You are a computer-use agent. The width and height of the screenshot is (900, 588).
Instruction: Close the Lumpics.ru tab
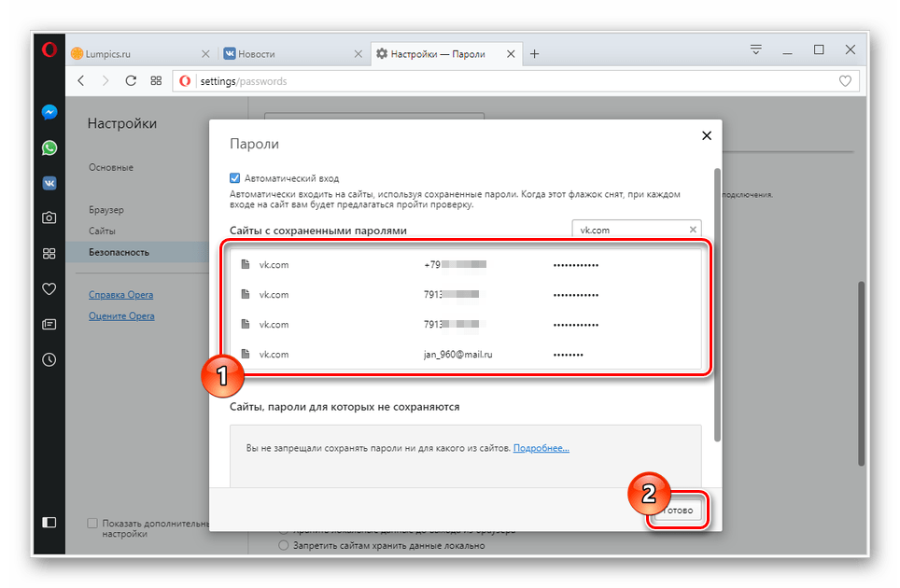pos(205,54)
